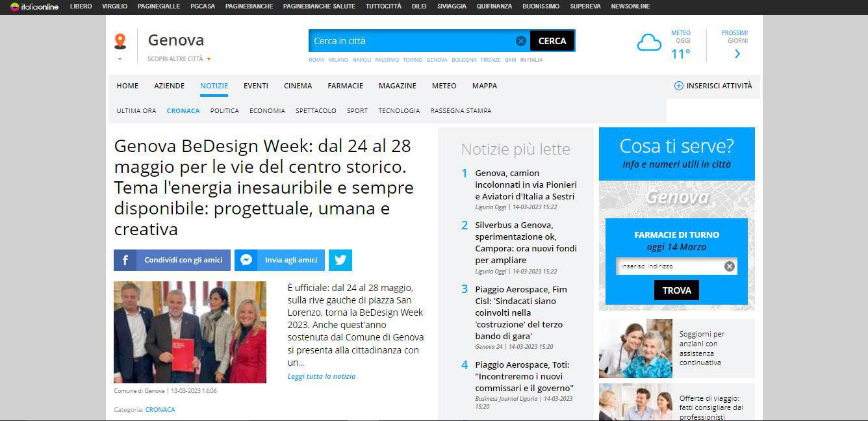
Task: Open Rassegna Stampa tab
Action: (x=461, y=111)
